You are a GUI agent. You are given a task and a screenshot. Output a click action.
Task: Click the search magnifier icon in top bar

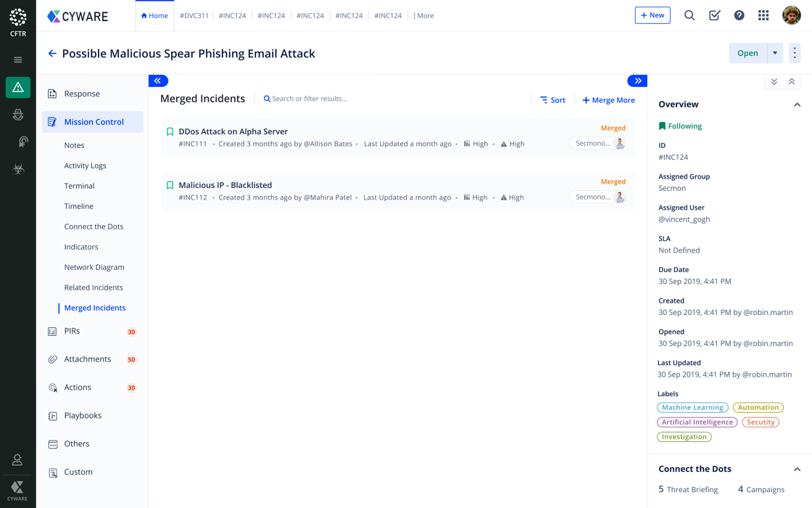coord(689,15)
